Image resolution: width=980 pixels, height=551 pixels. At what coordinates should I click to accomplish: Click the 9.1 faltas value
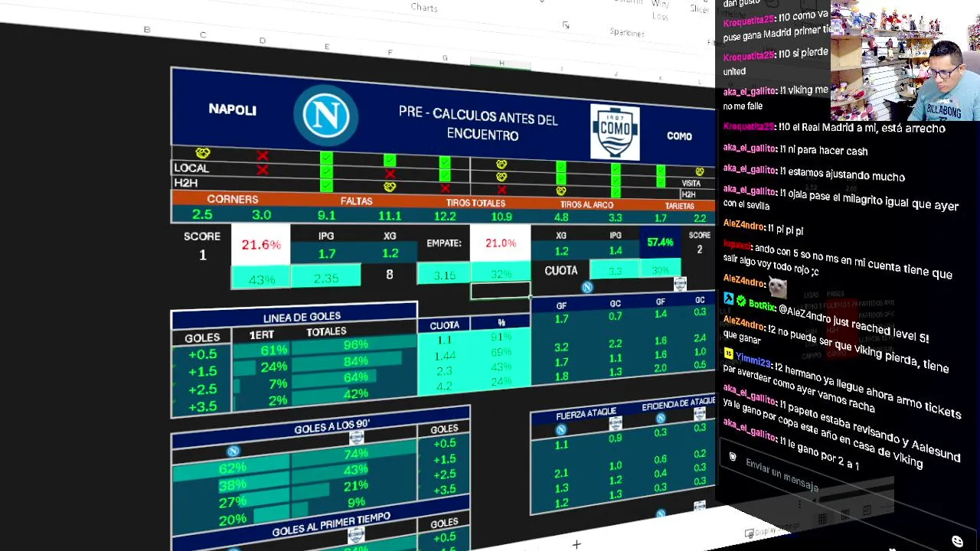pos(326,216)
